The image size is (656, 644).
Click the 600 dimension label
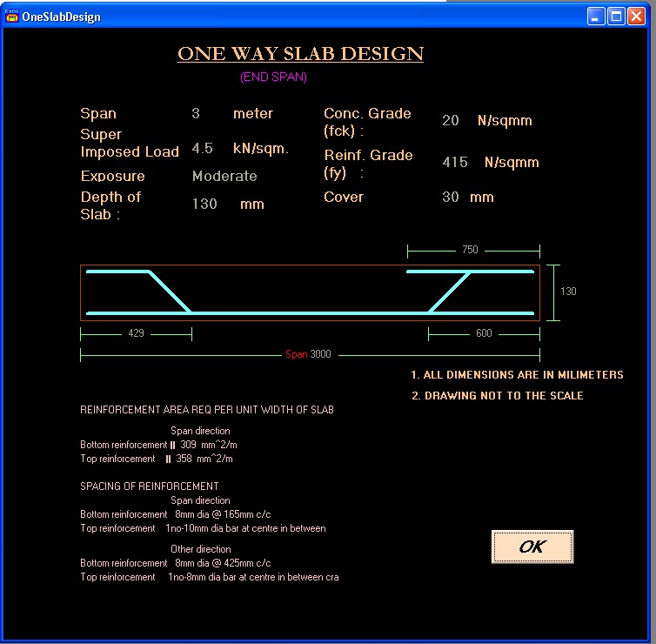point(484,333)
